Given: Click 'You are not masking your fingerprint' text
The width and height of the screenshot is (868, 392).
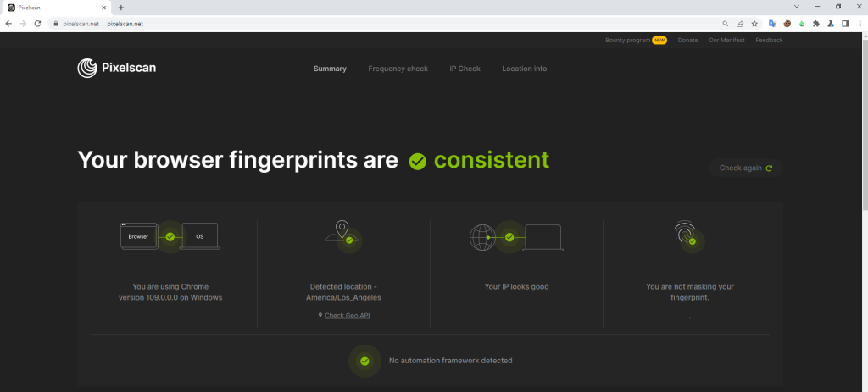Looking at the screenshot, I should point(690,292).
